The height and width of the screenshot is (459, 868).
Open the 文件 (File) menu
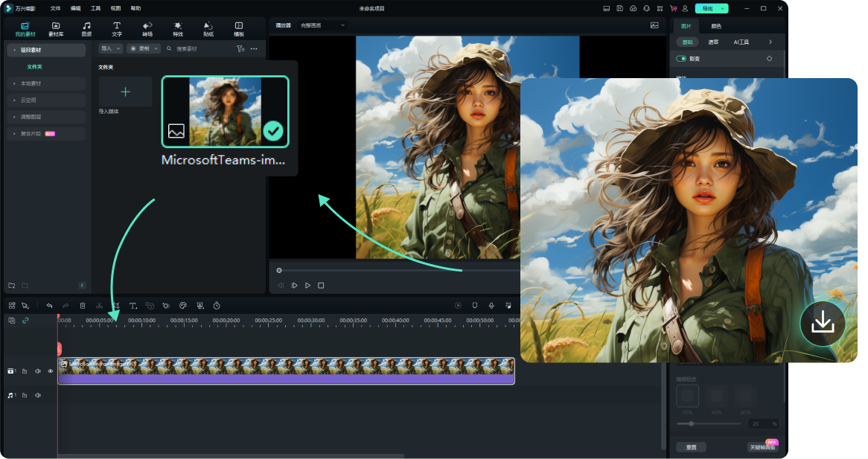[56, 8]
